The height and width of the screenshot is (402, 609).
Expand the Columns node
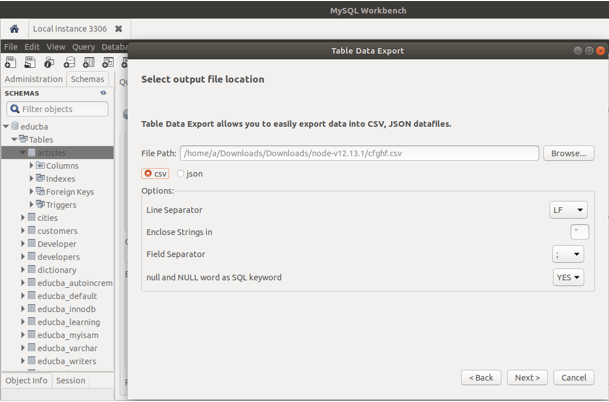tap(31, 165)
